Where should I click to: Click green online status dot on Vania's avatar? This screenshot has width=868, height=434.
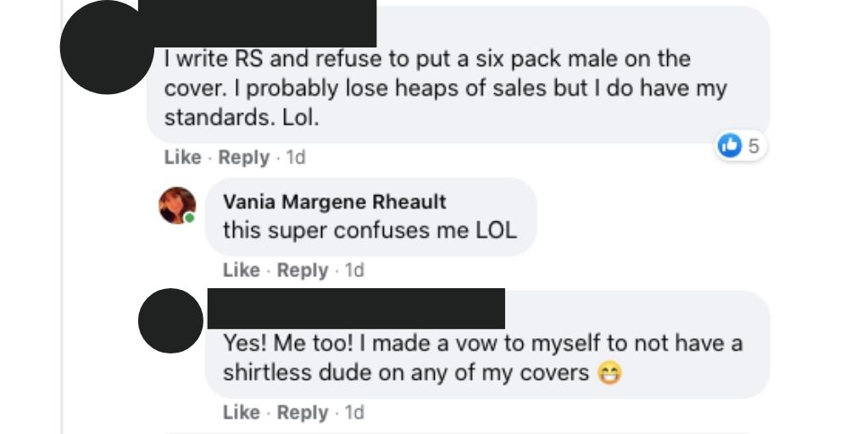click(x=190, y=218)
